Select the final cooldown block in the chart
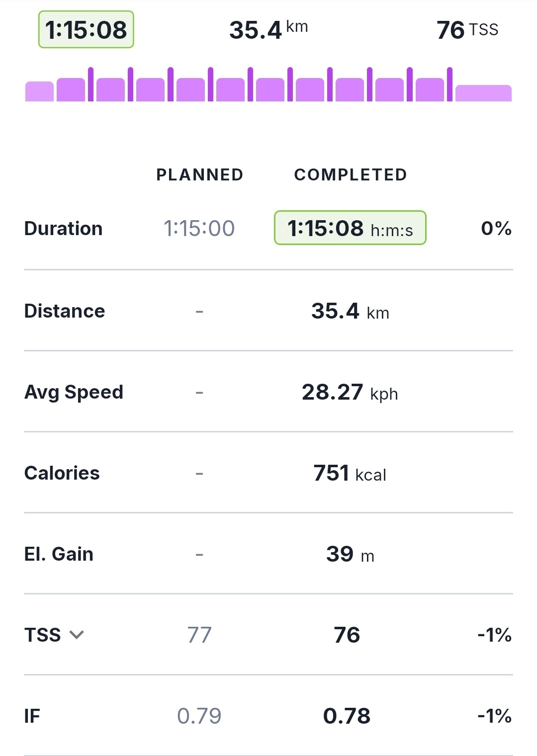The image size is (537, 756). [483, 93]
